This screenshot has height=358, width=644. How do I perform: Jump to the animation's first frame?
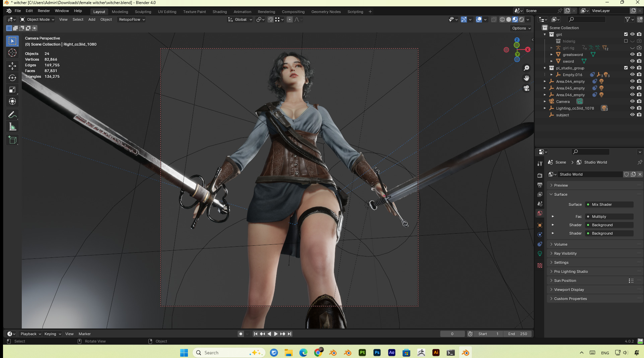click(256, 334)
